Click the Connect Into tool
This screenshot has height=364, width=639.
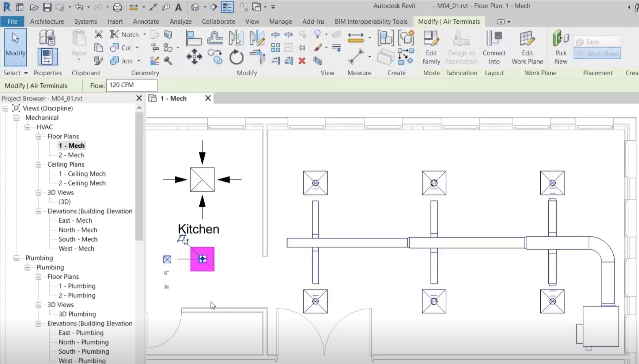(494, 47)
